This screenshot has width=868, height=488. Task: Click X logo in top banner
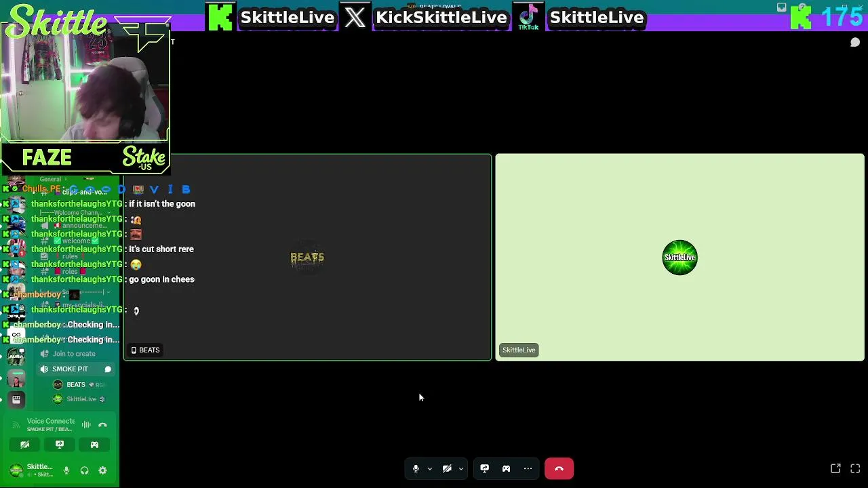[355, 18]
